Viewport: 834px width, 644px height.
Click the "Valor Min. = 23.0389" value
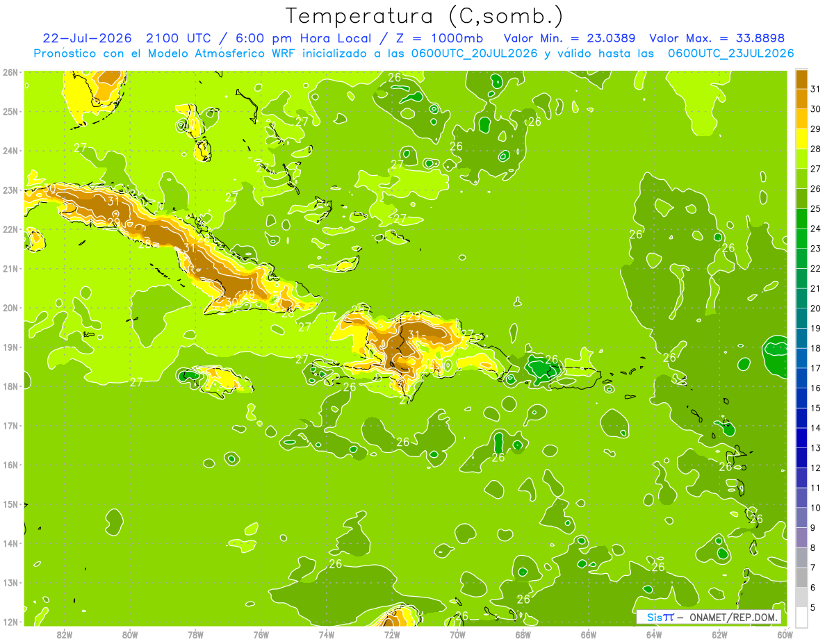pyautogui.click(x=570, y=38)
